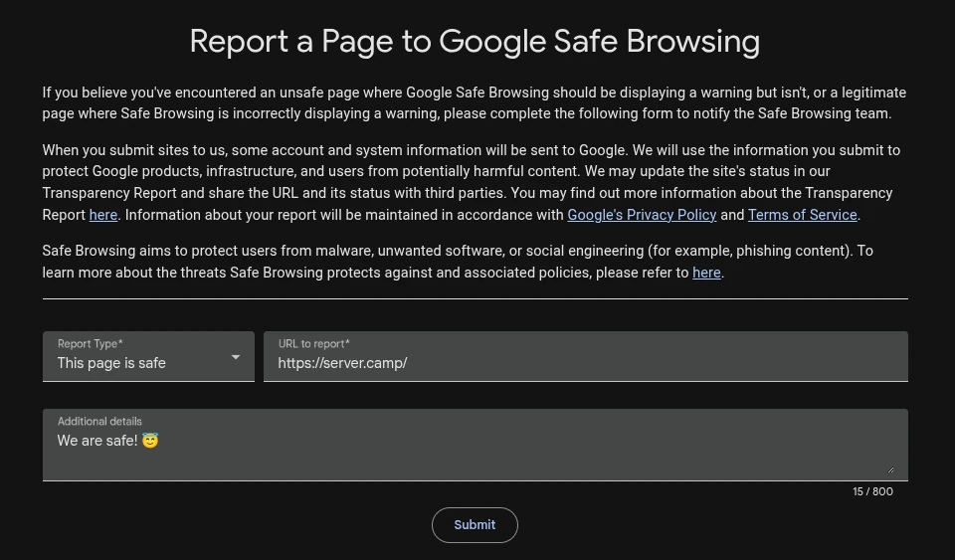955x560 pixels.
Task: Click the paragraph starting 'If you believe you've encountered'
Action: coord(475,102)
